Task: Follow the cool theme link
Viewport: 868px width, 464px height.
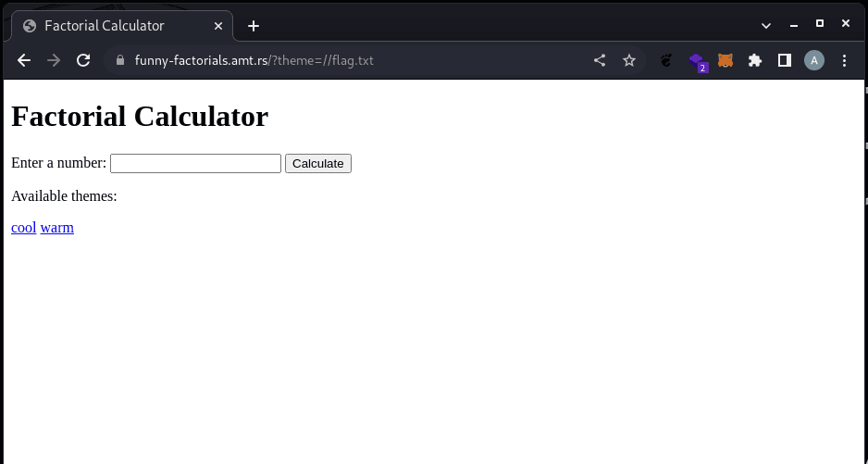Action: pyautogui.click(x=24, y=228)
